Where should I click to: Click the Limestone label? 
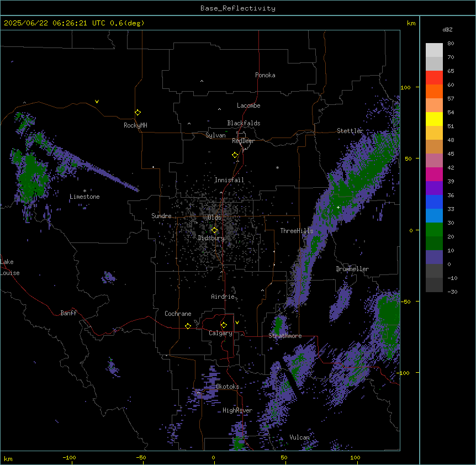(x=84, y=197)
